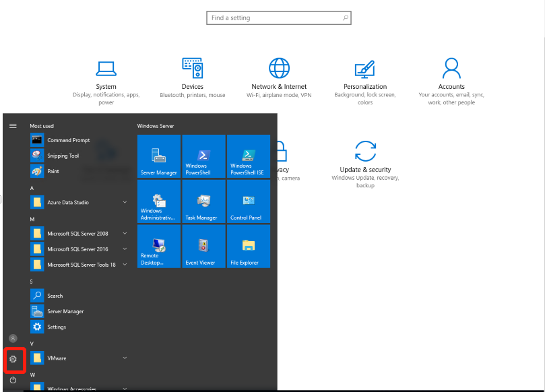Open Windows PowerShell ISE tile

[248, 156]
